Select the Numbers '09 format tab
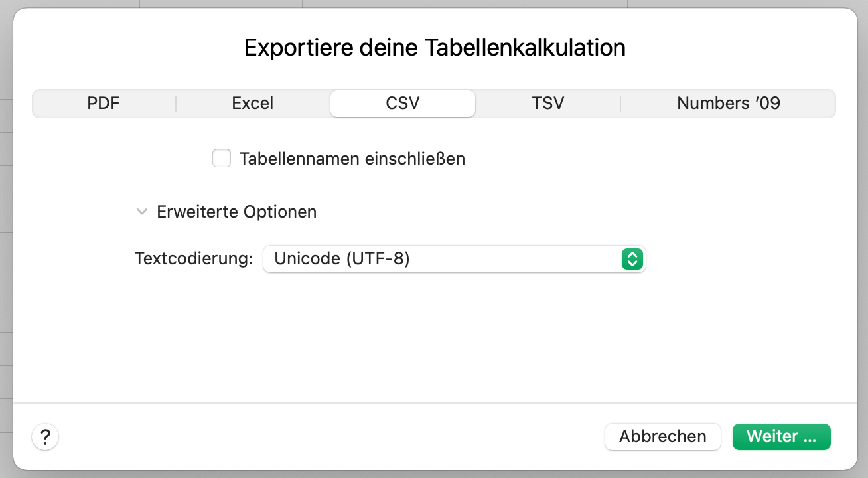 [x=728, y=103]
